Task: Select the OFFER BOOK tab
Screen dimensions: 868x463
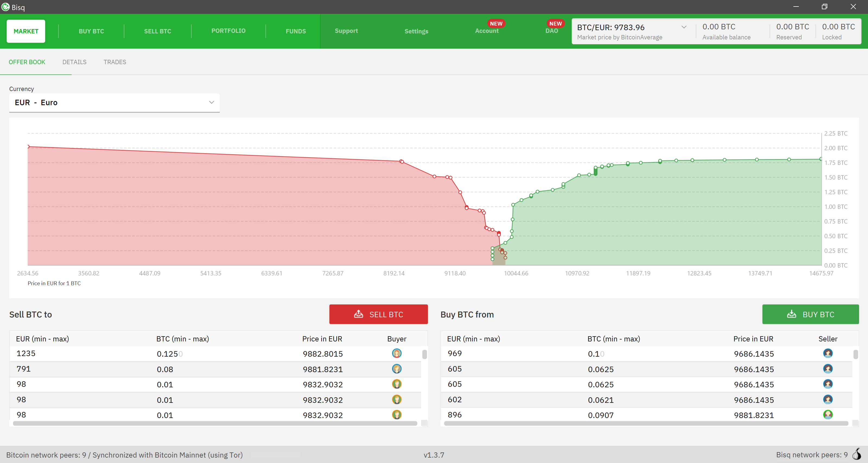Action: tap(27, 62)
